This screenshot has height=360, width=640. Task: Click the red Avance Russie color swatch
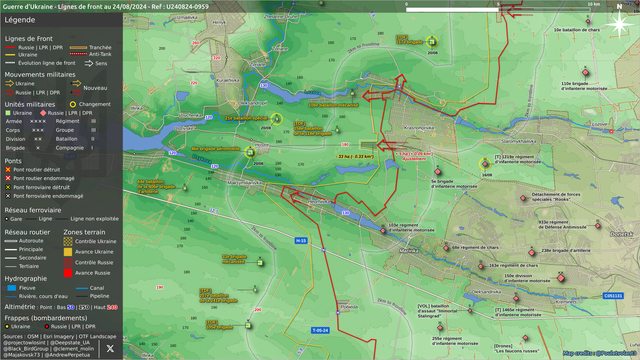[68, 273]
